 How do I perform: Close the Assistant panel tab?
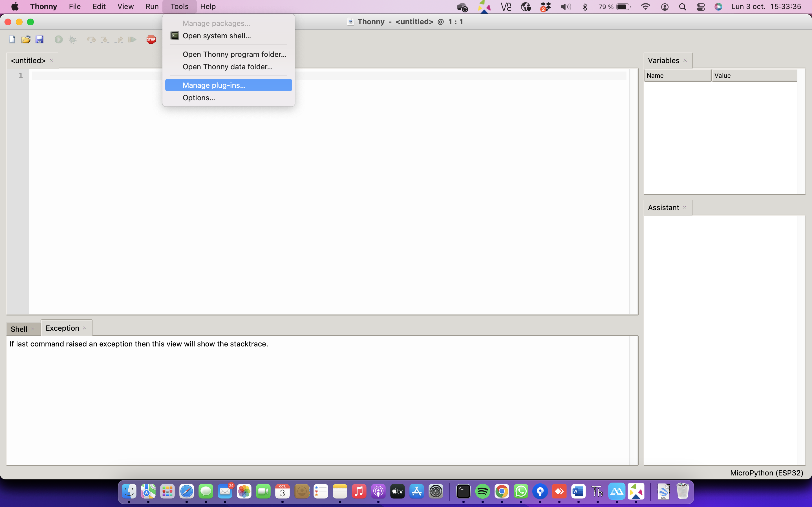coord(685,208)
